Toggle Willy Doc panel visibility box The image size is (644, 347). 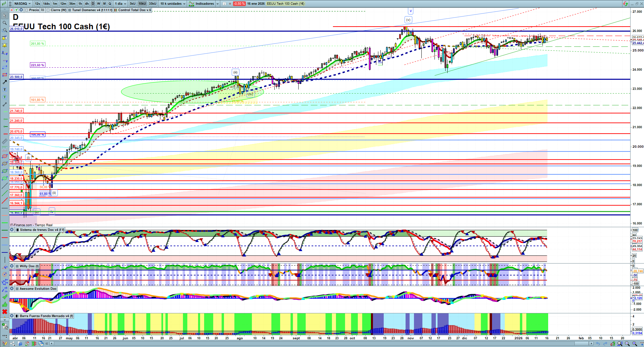(x=17, y=266)
